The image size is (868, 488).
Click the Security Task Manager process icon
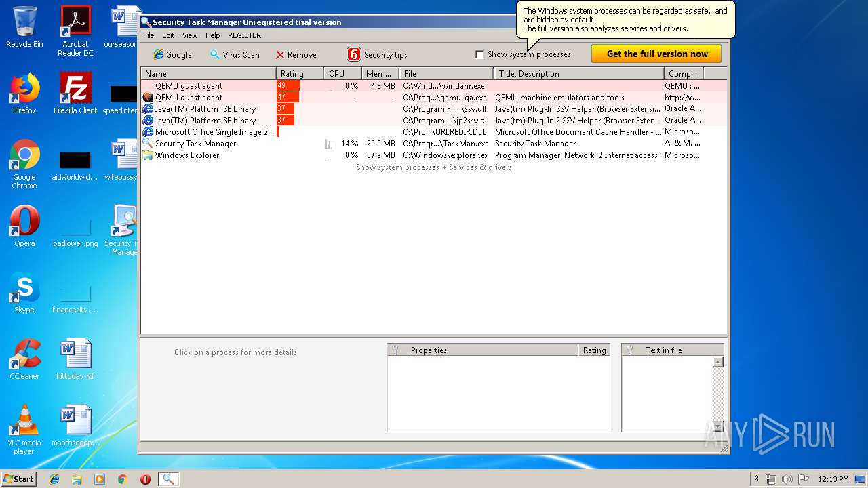[148, 144]
